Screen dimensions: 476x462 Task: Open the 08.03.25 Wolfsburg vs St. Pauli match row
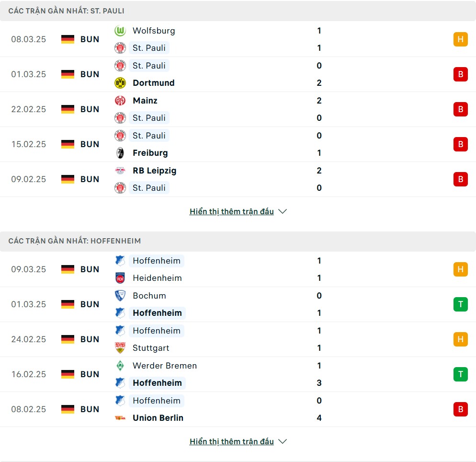(238, 39)
